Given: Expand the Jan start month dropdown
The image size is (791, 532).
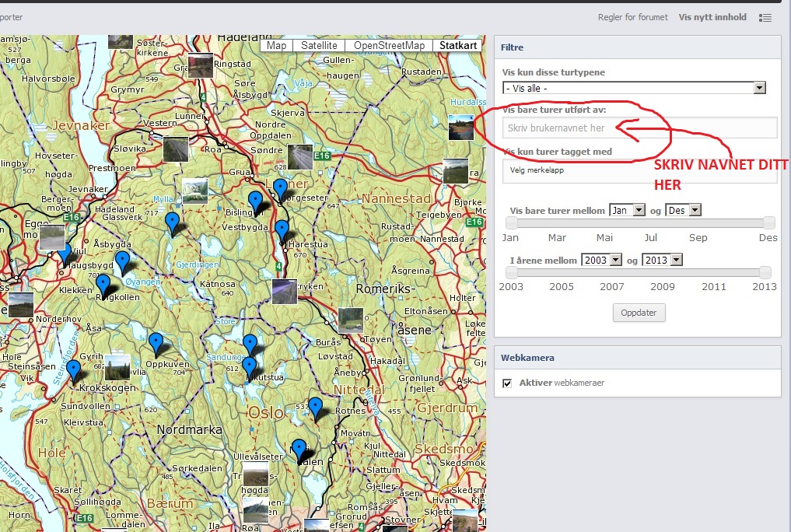Looking at the screenshot, I should click(627, 210).
